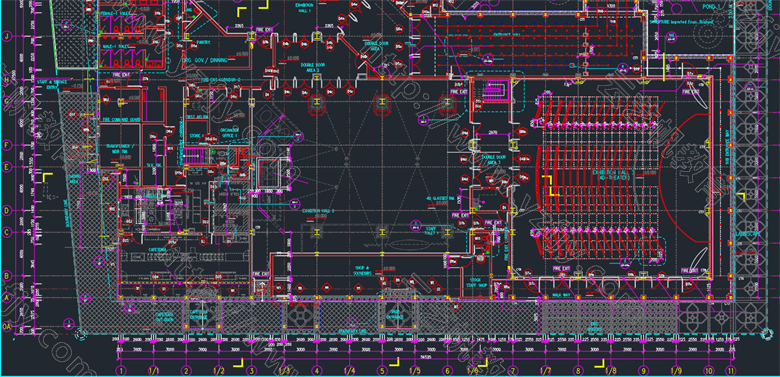Click grid bubble 5 at bottom

click(382, 371)
